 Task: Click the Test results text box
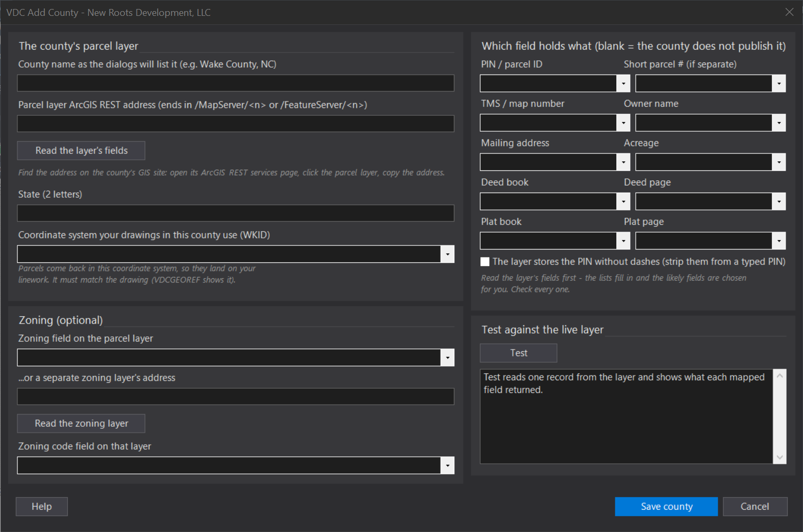pyautogui.click(x=626, y=417)
